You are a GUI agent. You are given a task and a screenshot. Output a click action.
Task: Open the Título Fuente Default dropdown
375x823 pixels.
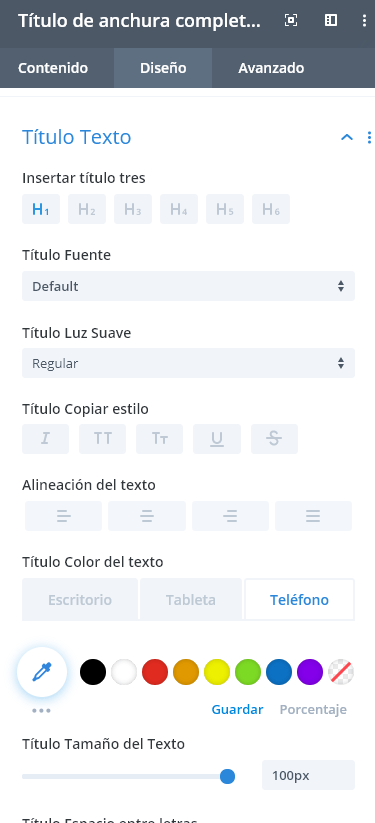click(189, 286)
